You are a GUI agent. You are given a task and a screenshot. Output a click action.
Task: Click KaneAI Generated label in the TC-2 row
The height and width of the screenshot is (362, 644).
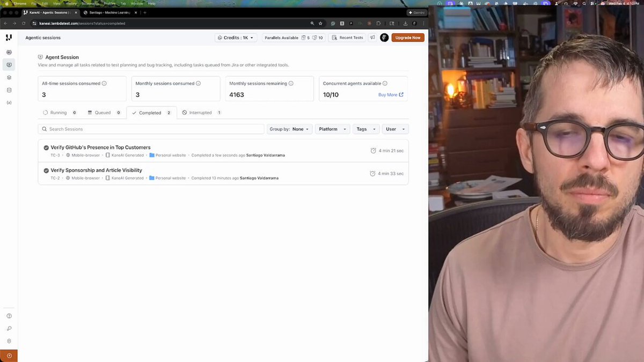point(127,178)
